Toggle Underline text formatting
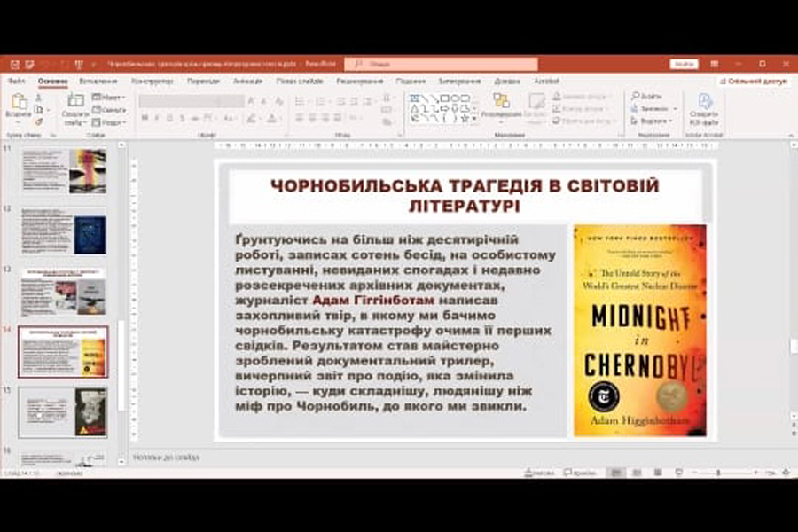798x532 pixels. (169, 119)
